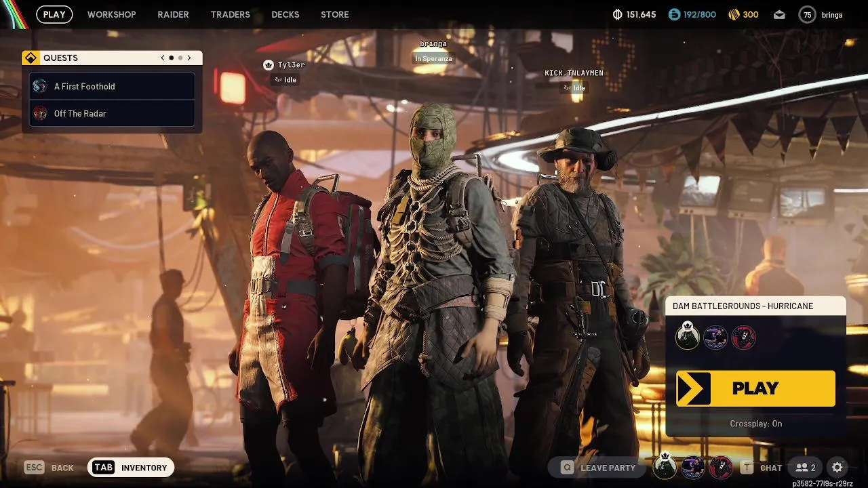868x488 pixels.
Task: Click A First Foothold quest icon
Action: coord(40,86)
